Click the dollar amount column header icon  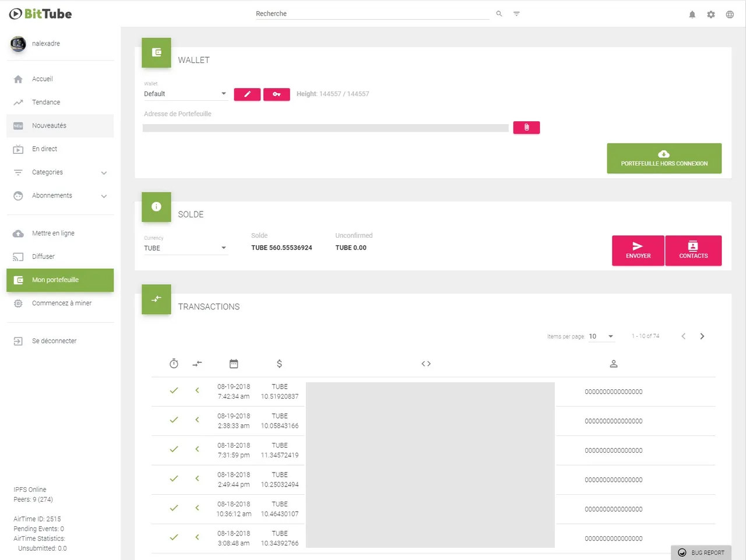(x=279, y=364)
